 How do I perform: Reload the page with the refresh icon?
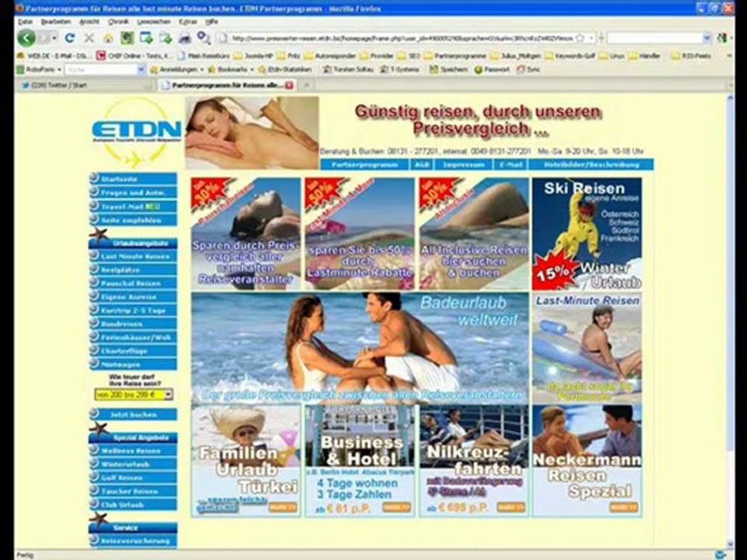[69, 37]
